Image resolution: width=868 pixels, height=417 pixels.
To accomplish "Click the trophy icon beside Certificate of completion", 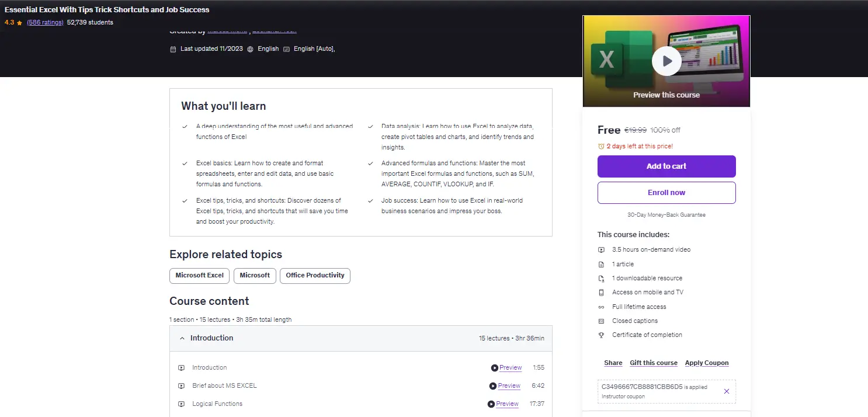I will point(601,335).
